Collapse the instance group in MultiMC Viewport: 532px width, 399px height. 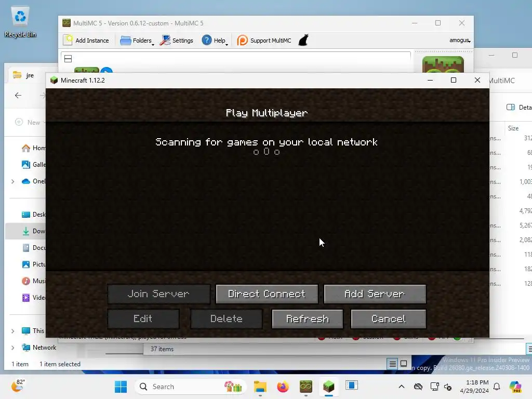coord(68,59)
